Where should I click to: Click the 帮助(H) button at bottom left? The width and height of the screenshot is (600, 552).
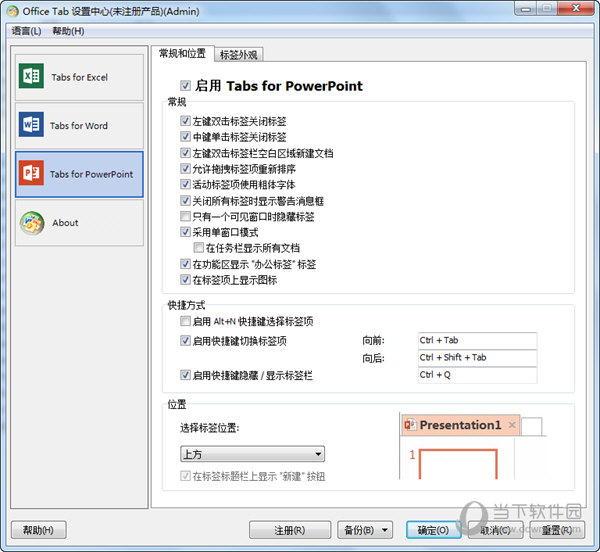(39, 530)
